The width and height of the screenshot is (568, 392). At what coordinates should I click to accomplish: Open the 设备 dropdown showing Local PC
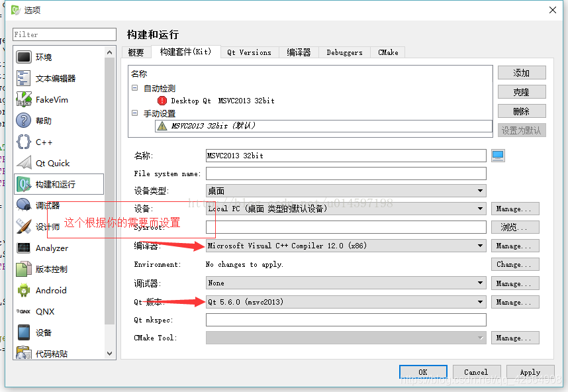pos(346,209)
